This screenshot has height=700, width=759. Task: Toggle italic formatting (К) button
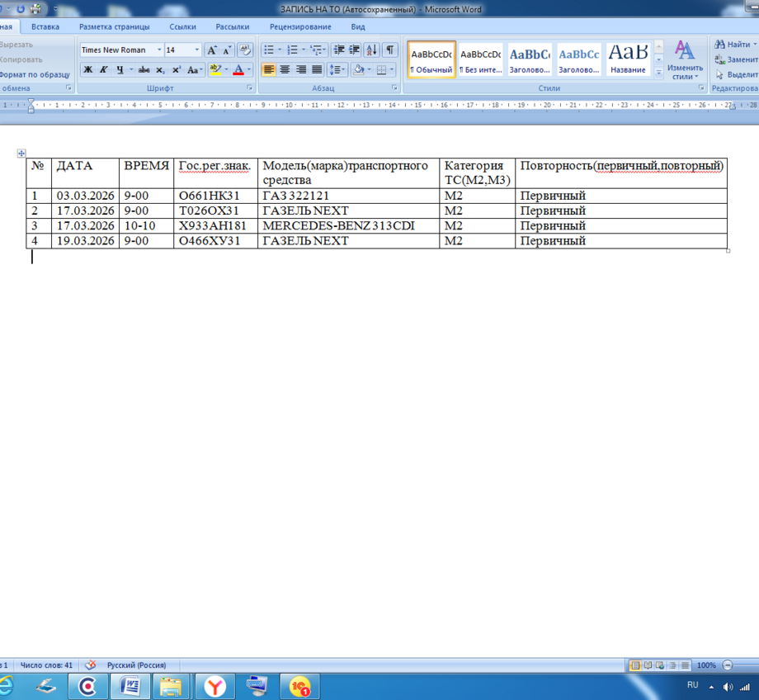click(x=104, y=70)
